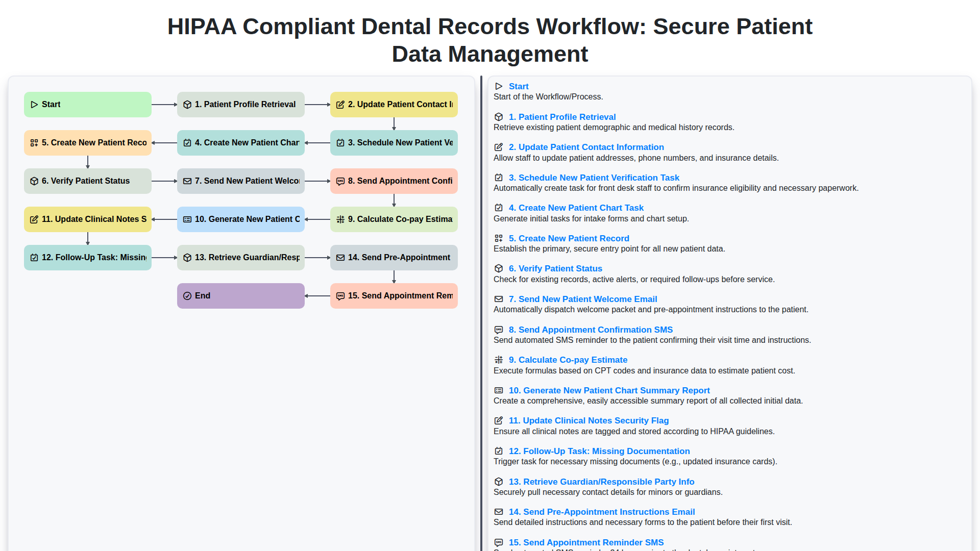Open the 13. Retrieve Guardian/Responsible Party Info link
Viewport: 980px width, 551px height.
tap(601, 482)
